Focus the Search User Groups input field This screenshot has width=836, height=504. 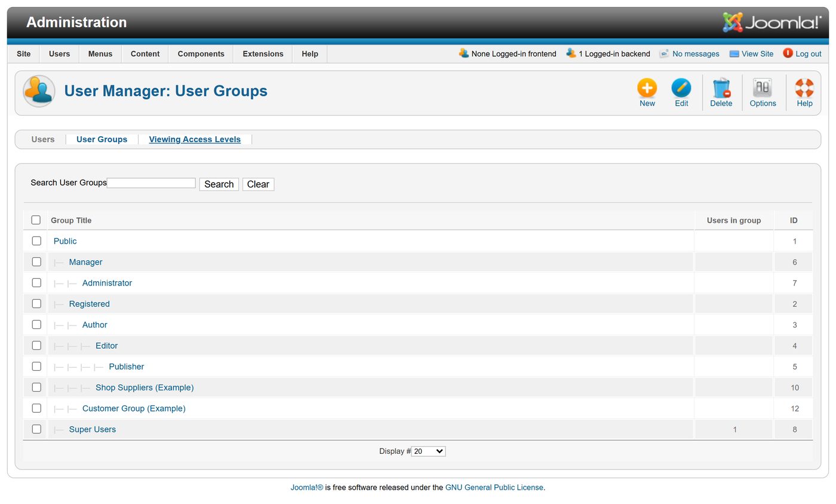coord(151,183)
